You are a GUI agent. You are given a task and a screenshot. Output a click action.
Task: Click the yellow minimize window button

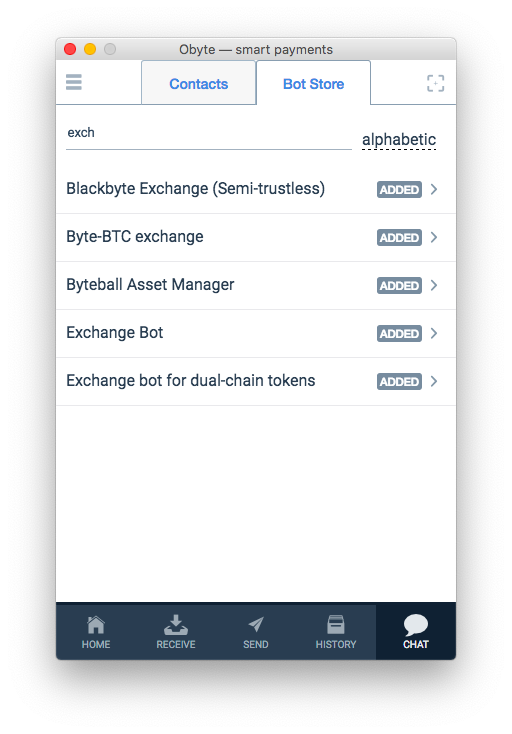click(x=90, y=49)
